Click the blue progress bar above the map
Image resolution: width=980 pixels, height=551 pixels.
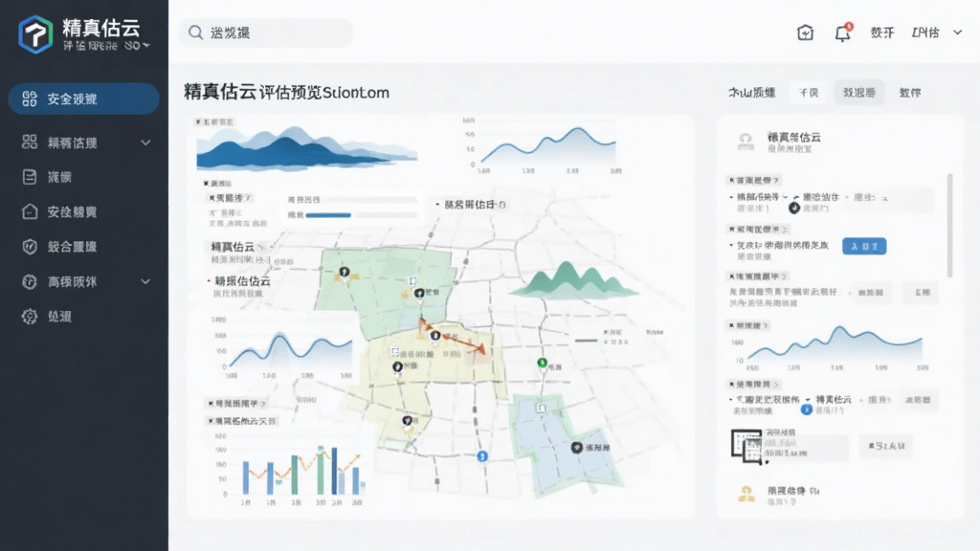pos(328,215)
